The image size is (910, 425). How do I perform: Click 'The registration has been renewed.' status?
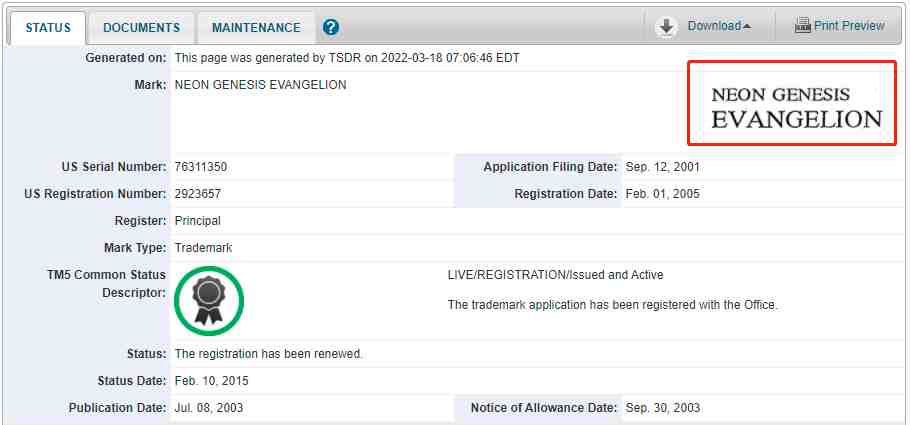point(269,354)
